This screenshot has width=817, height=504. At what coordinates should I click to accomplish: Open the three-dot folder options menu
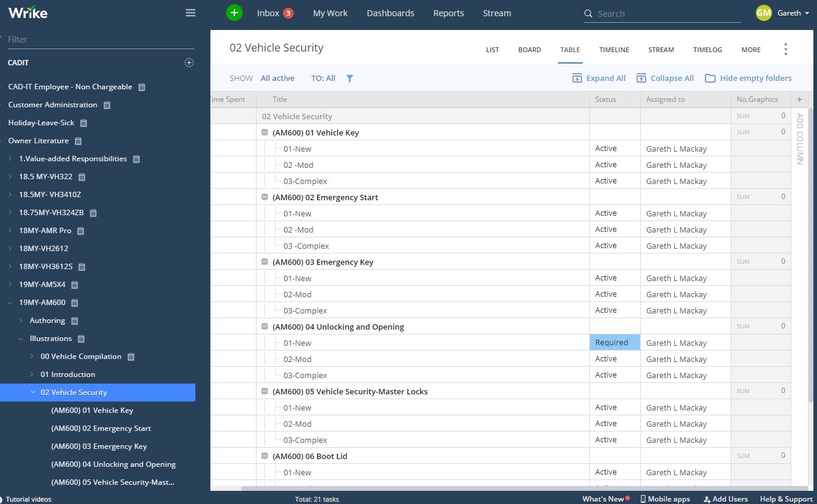coord(785,49)
